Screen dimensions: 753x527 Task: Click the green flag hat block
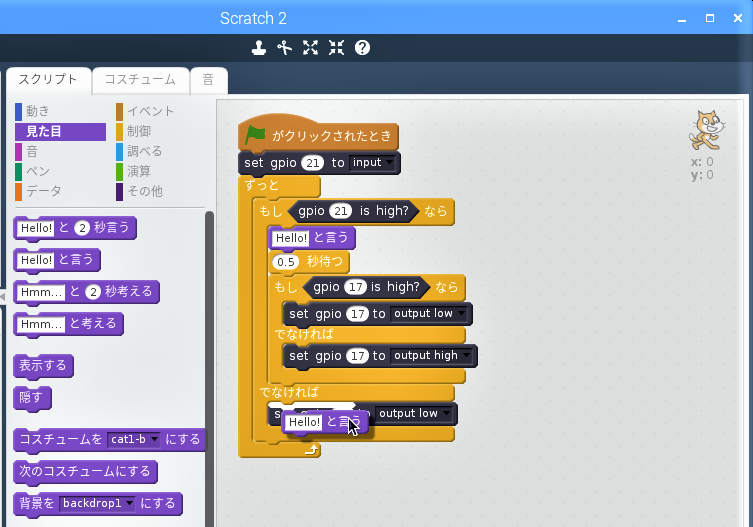[x=318, y=134]
